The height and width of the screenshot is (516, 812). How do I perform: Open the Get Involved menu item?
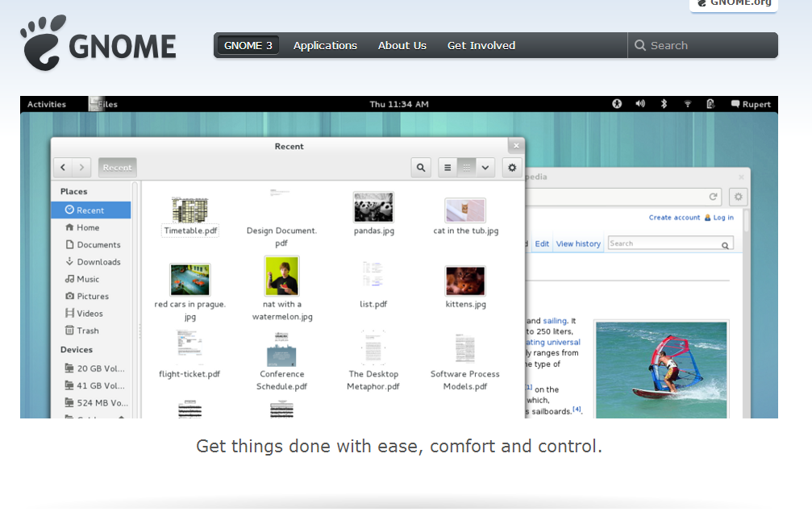(481, 45)
